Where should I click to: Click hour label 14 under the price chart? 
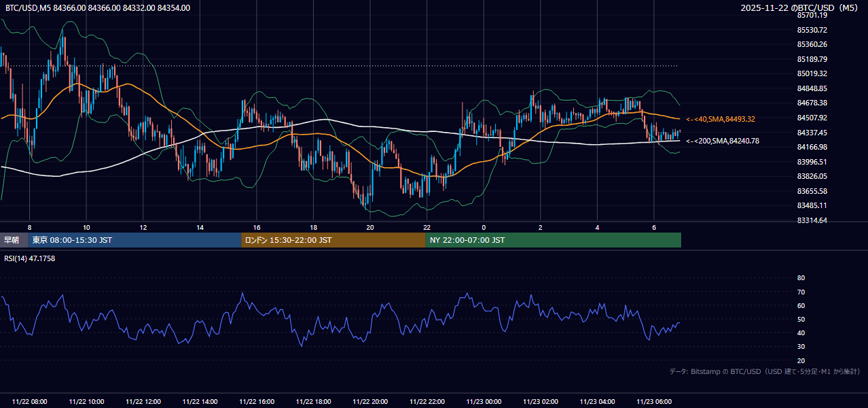click(200, 227)
